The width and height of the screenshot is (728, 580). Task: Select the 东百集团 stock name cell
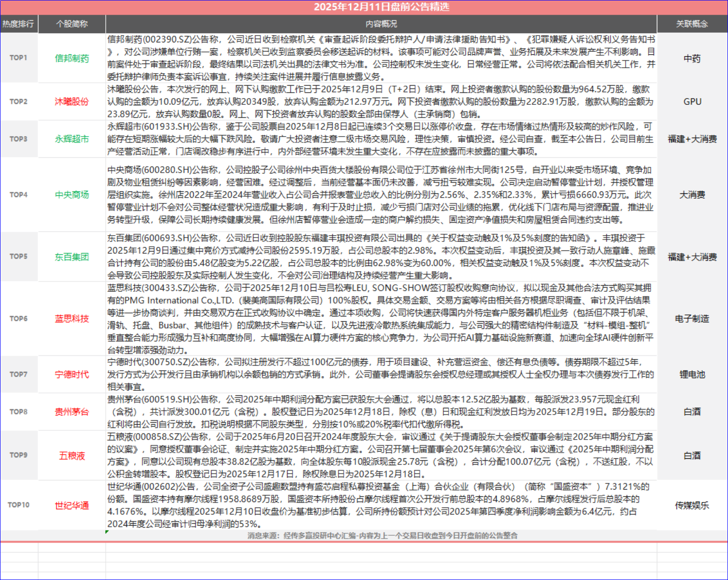pyautogui.click(x=72, y=257)
